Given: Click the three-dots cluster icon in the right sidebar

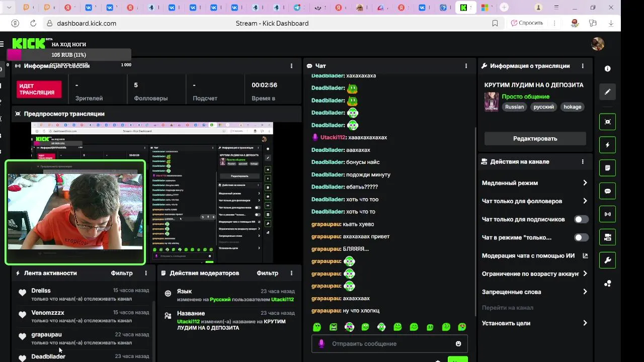Looking at the screenshot, I should click(x=607, y=283).
